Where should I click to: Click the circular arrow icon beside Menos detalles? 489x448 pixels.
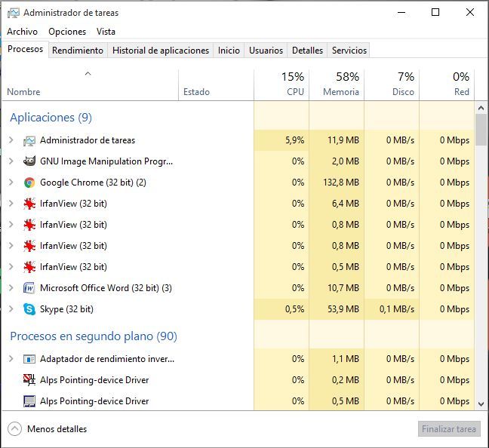[14, 428]
